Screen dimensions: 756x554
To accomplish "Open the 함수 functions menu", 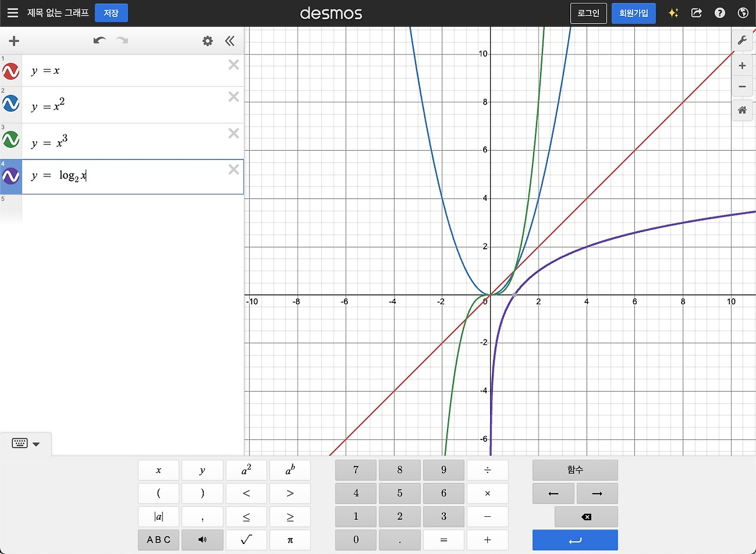I will (574, 470).
